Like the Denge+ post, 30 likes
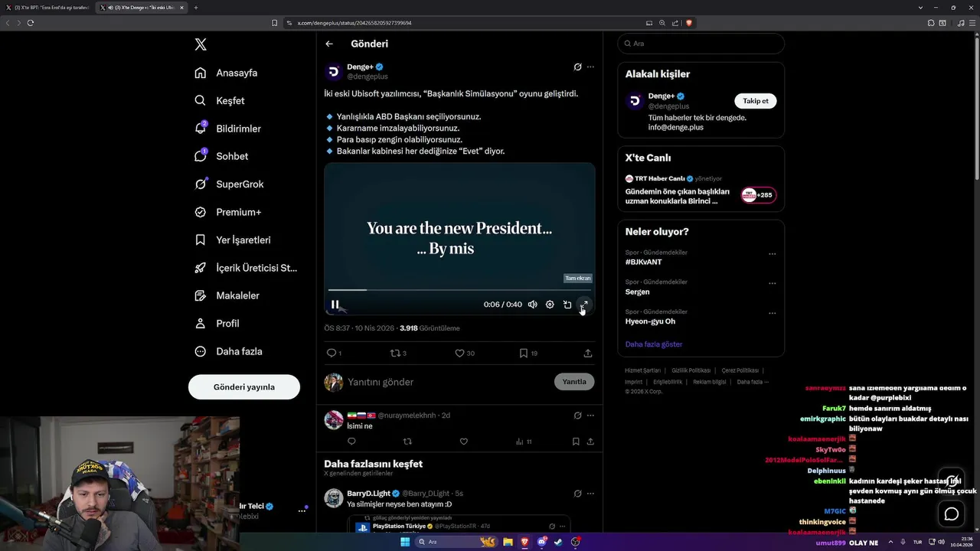This screenshot has width=980, height=551. [x=460, y=353]
